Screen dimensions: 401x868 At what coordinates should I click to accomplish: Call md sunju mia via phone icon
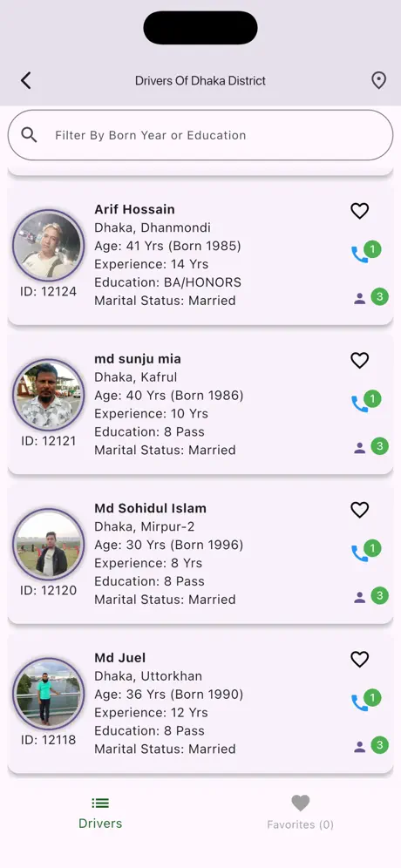[359, 404]
